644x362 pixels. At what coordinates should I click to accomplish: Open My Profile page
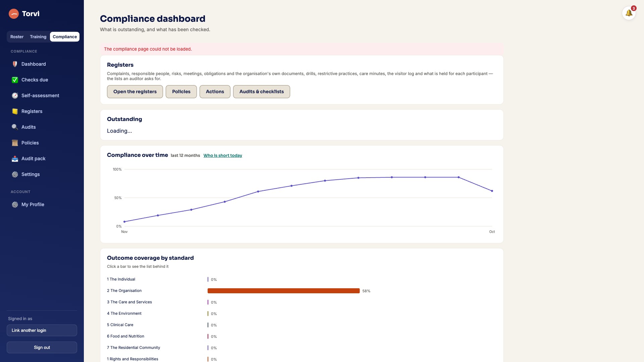[x=42, y=204]
